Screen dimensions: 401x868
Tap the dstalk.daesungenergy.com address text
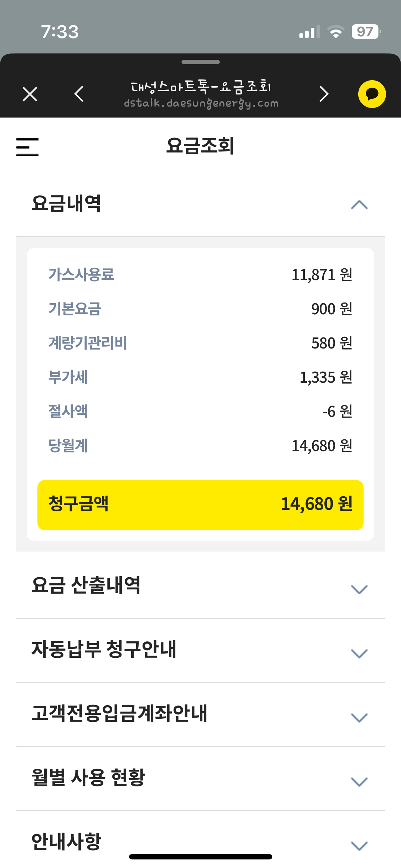201,104
